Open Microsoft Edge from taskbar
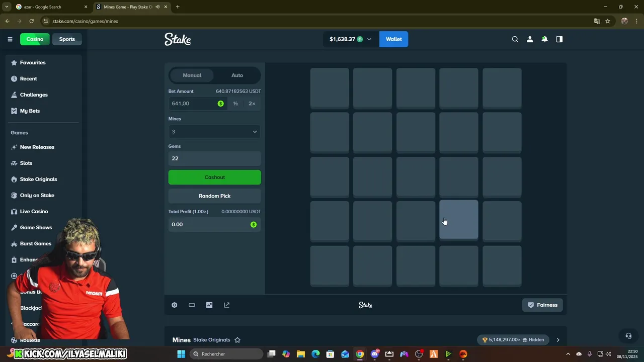Screen dimensions: 644x362 pyautogui.click(x=315, y=354)
